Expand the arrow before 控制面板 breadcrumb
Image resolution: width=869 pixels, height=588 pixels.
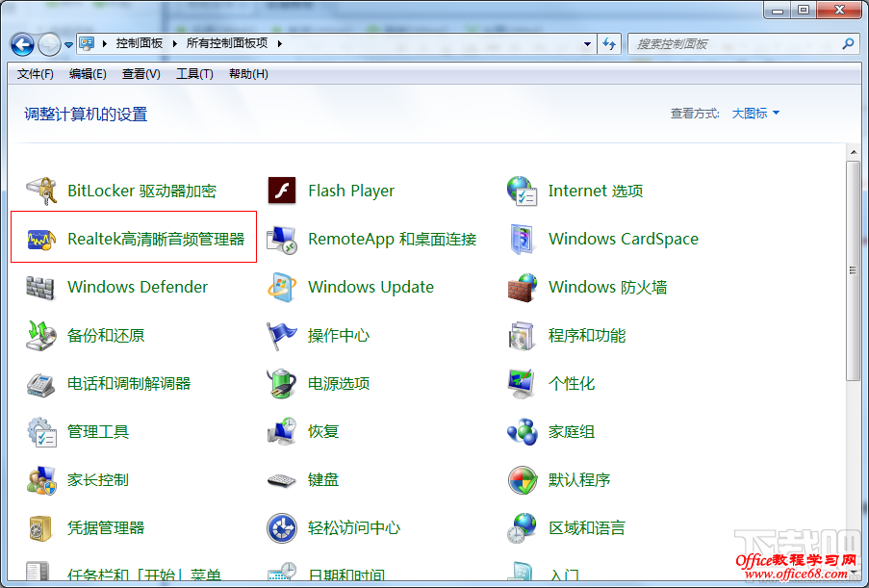click(x=104, y=43)
